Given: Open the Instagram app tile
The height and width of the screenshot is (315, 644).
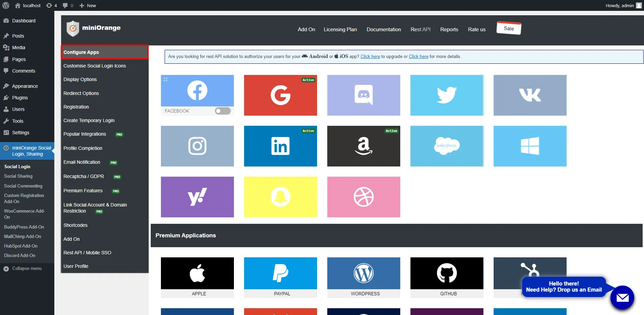Looking at the screenshot, I should coord(197,146).
